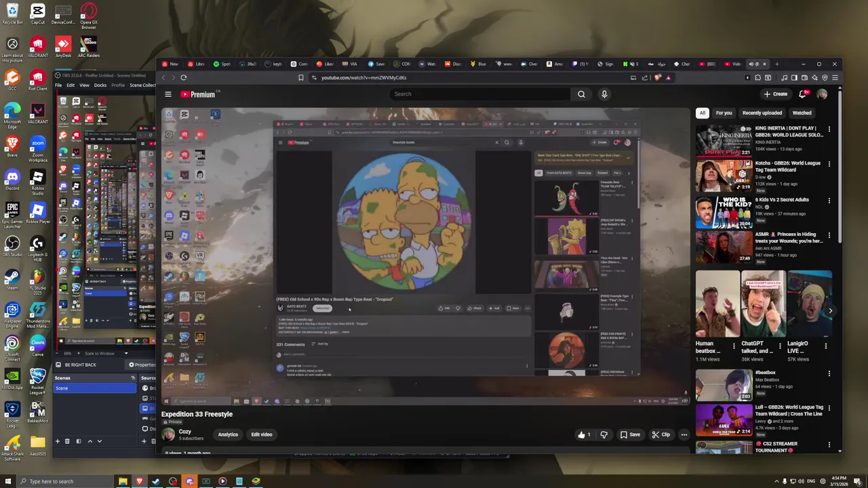Save the video to a playlist
This screenshot has height=488, width=868.
(x=630, y=434)
